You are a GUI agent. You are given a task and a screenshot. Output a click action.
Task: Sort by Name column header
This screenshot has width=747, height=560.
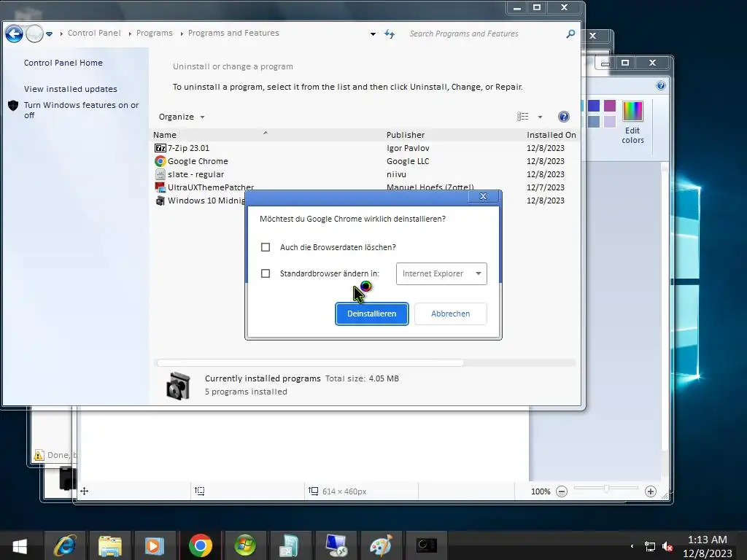(x=164, y=135)
